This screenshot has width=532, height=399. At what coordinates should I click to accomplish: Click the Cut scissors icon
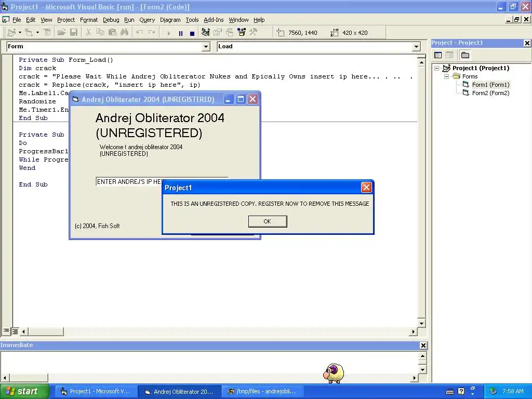pyautogui.click(x=88, y=33)
